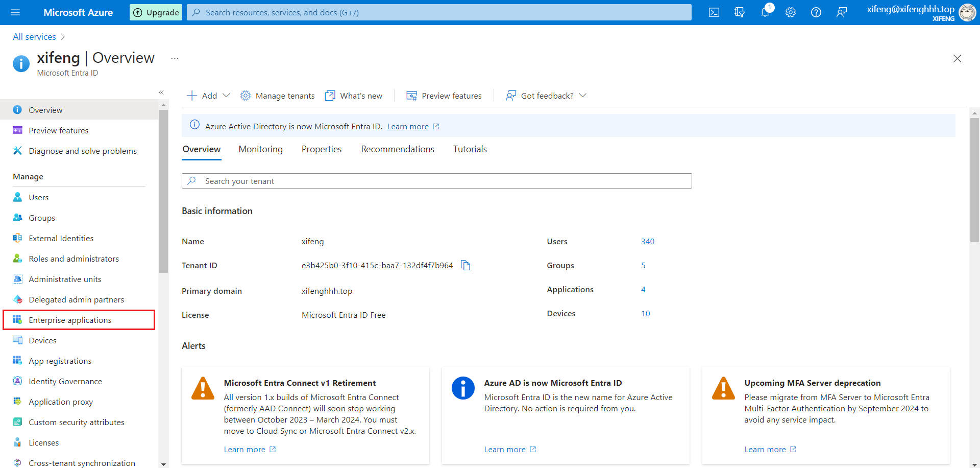Click the main page vertical scrollbar
The image size is (980, 468).
coord(974,179)
